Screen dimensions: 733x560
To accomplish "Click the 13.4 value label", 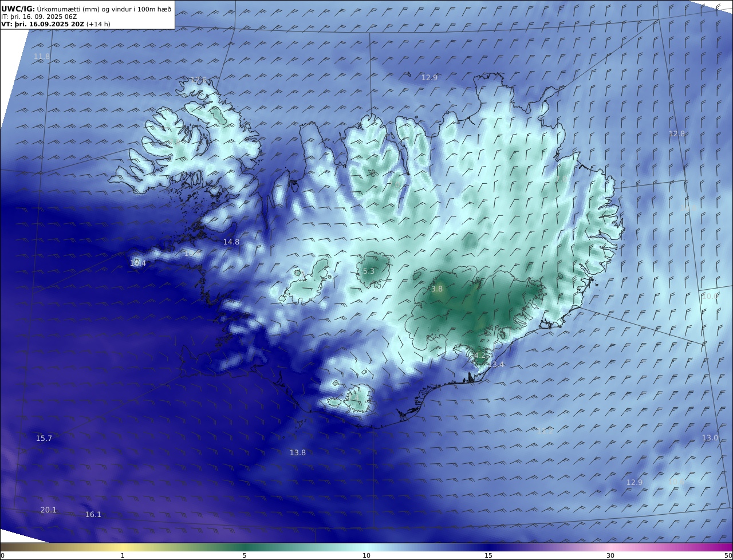I will pos(496,365).
